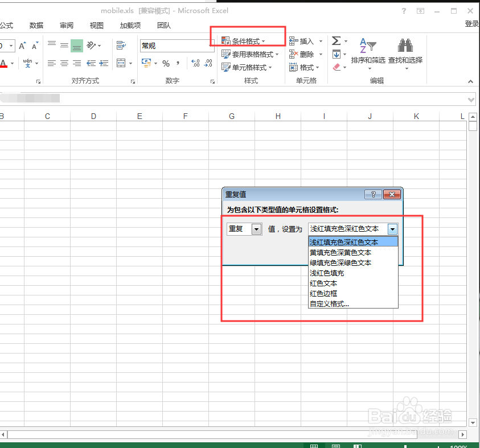Screen dimensions: 480x448
Task: Open 对齐方式 dialog launcher
Action: click(x=133, y=82)
